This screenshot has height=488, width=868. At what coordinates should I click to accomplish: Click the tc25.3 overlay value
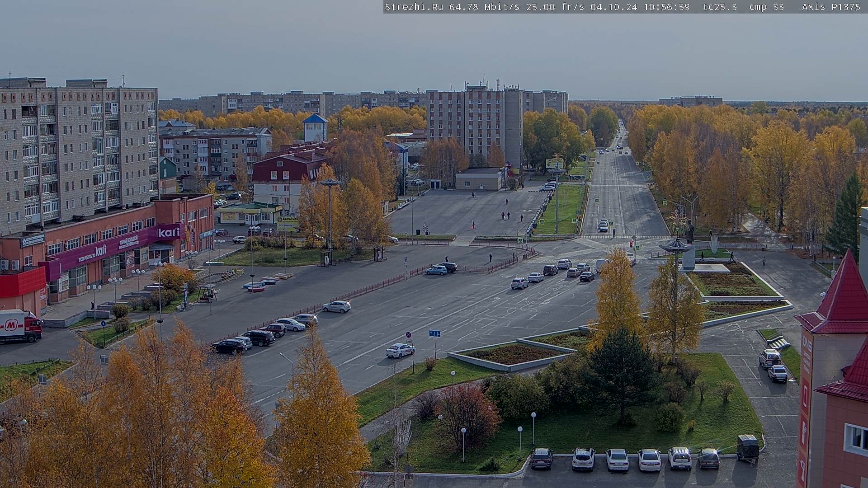pos(720,7)
